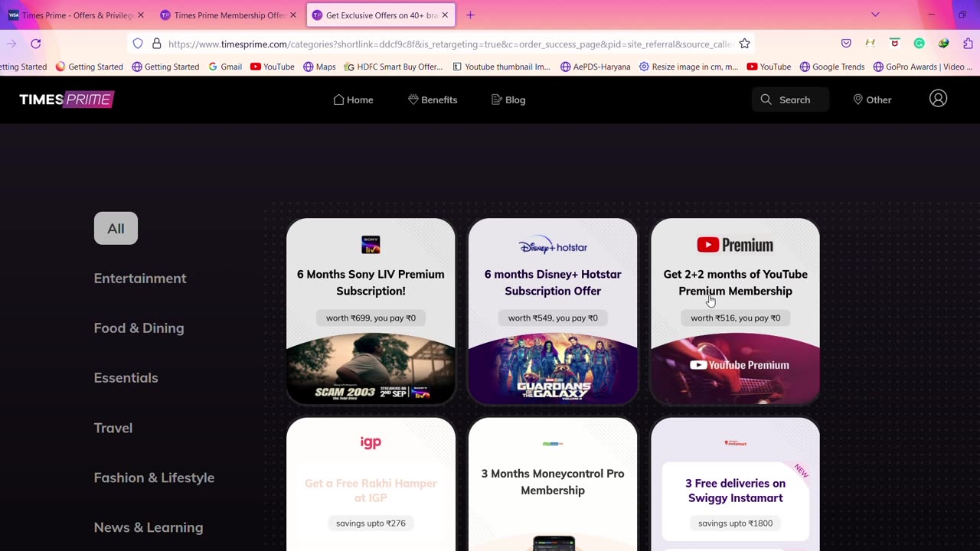980x551 pixels.
Task: Open Get a Free Rakhi Hamper at IGP
Action: pos(371,491)
